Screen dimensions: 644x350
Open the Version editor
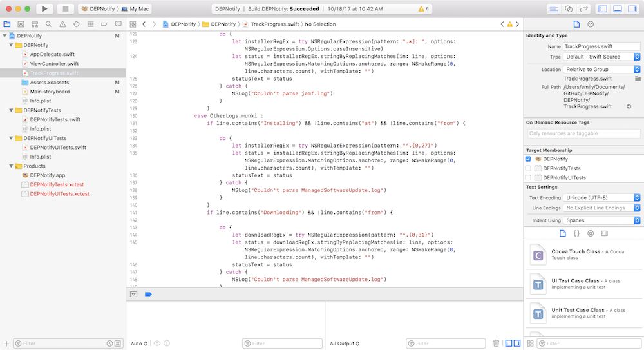tap(583, 9)
